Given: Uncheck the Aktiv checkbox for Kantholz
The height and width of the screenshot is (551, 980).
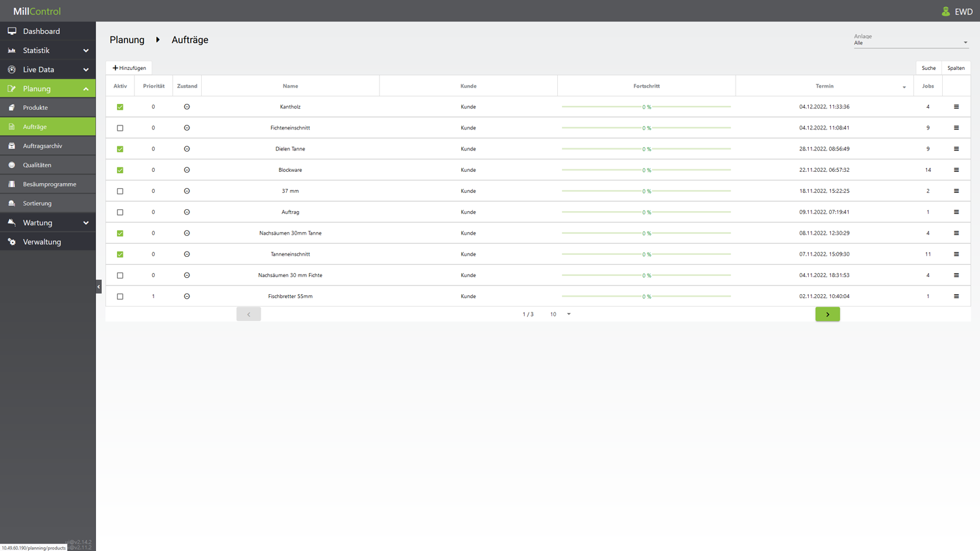Looking at the screenshot, I should [120, 107].
